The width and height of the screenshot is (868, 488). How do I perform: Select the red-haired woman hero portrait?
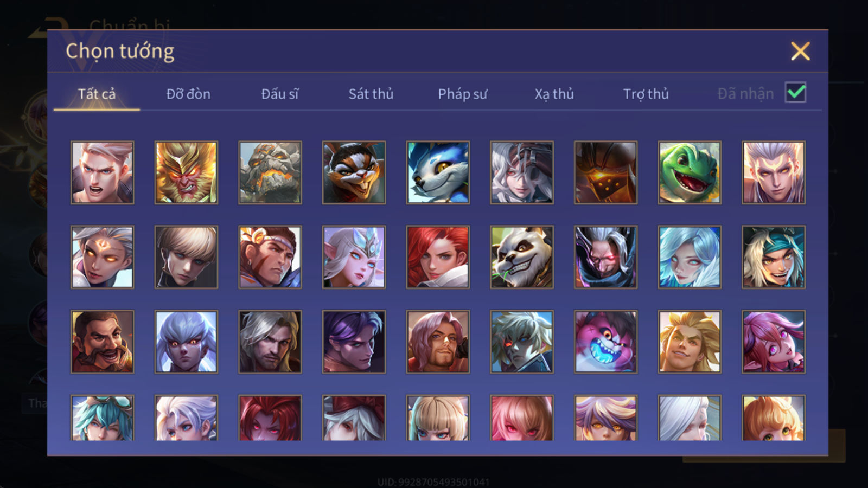(x=438, y=257)
